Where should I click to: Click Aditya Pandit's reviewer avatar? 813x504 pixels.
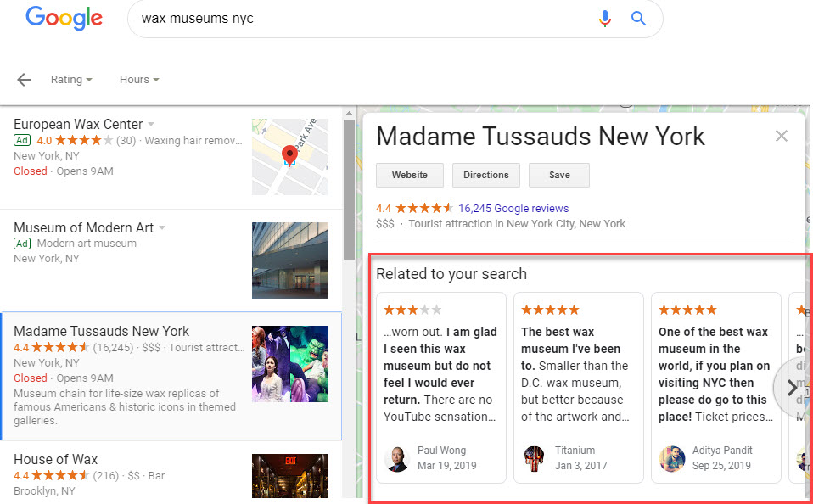point(671,458)
